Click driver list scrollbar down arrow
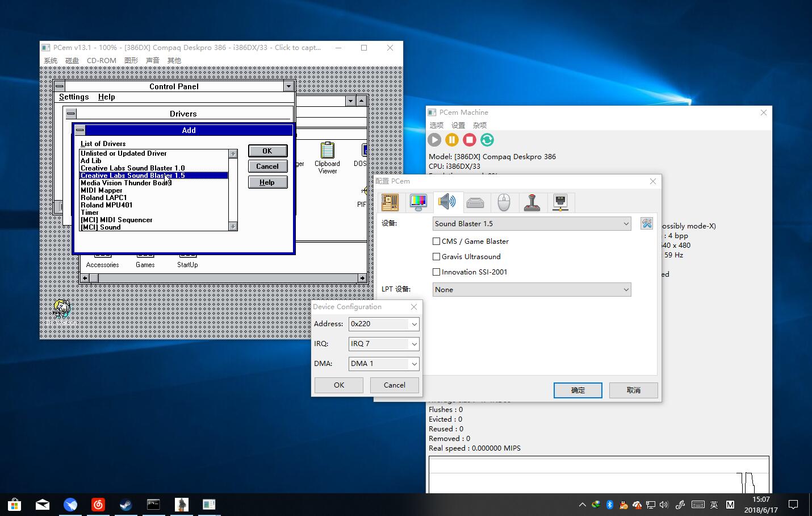The image size is (812, 516). [233, 226]
